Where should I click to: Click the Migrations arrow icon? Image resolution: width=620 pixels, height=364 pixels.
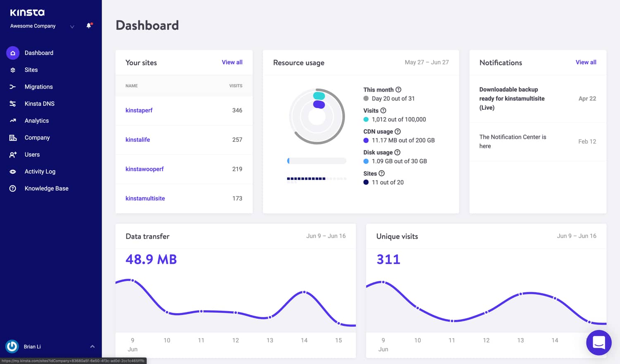pyautogui.click(x=13, y=87)
